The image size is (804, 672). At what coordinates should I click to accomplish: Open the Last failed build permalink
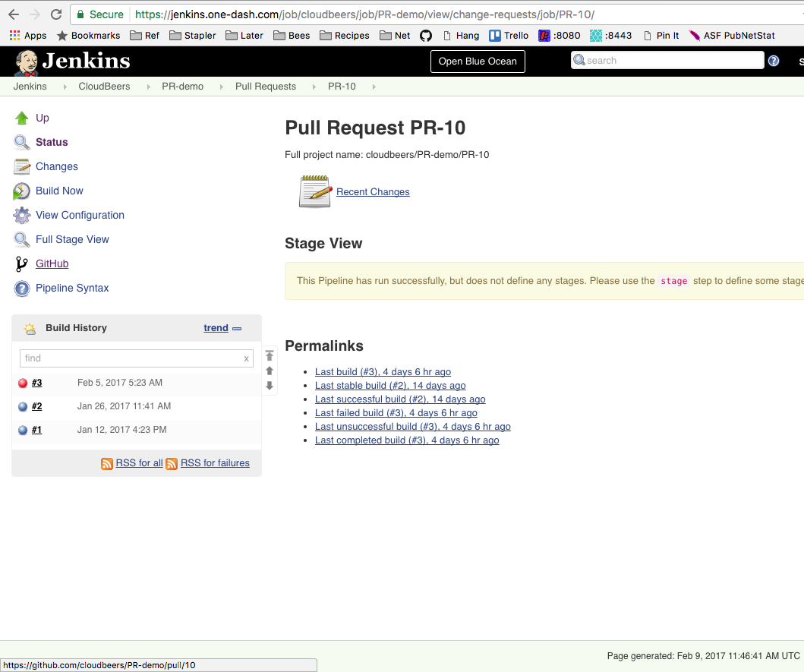click(396, 413)
